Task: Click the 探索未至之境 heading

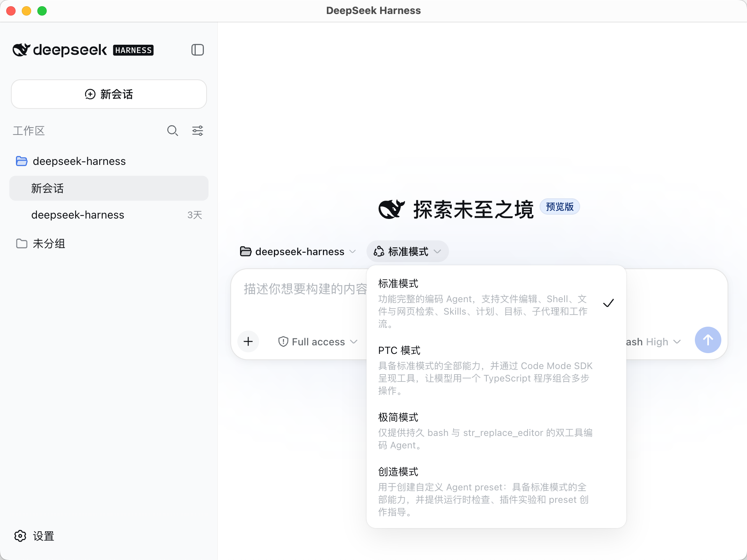Action: 473,209
